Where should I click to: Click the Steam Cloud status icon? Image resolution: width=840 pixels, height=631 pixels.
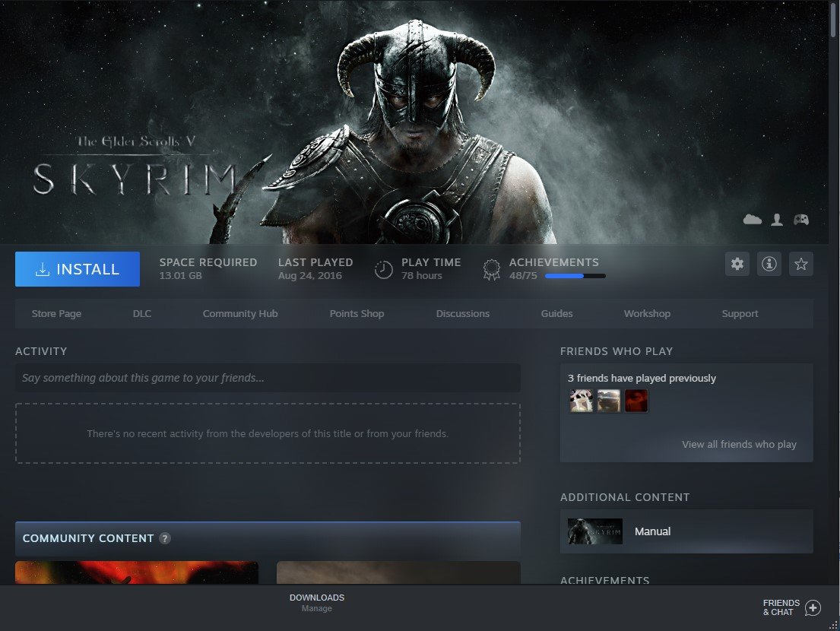pos(752,220)
